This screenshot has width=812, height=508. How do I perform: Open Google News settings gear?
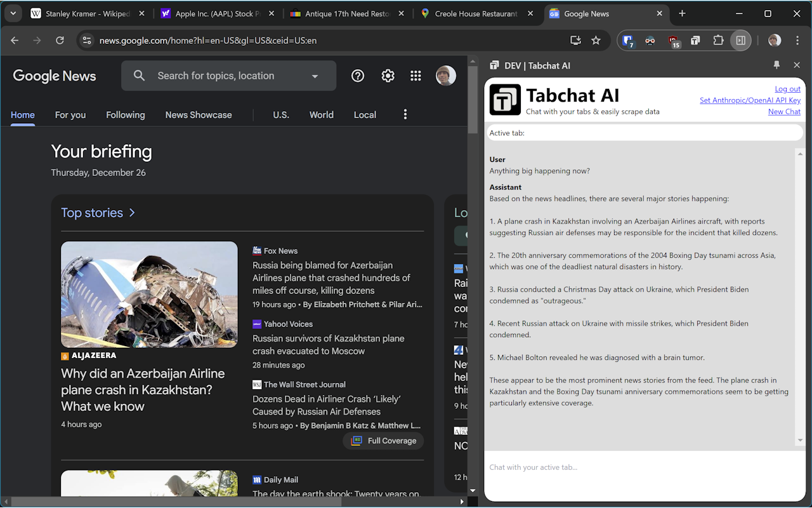388,76
